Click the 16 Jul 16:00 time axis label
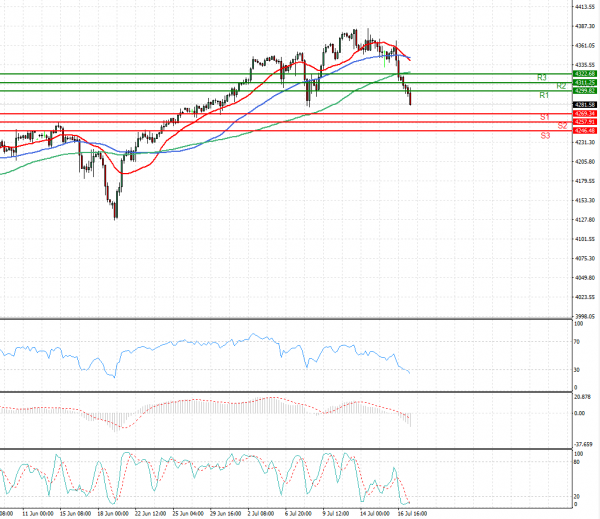The height and width of the screenshot is (519, 600). (x=412, y=514)
